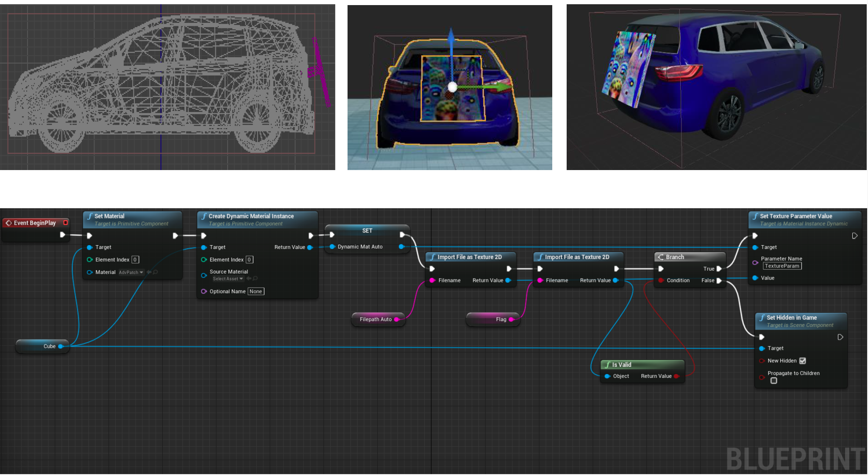Image resolution: width=868 pixels, height=475 pixels.
Task: Click the Branch node's True execution pin
Action: (719, 268)
